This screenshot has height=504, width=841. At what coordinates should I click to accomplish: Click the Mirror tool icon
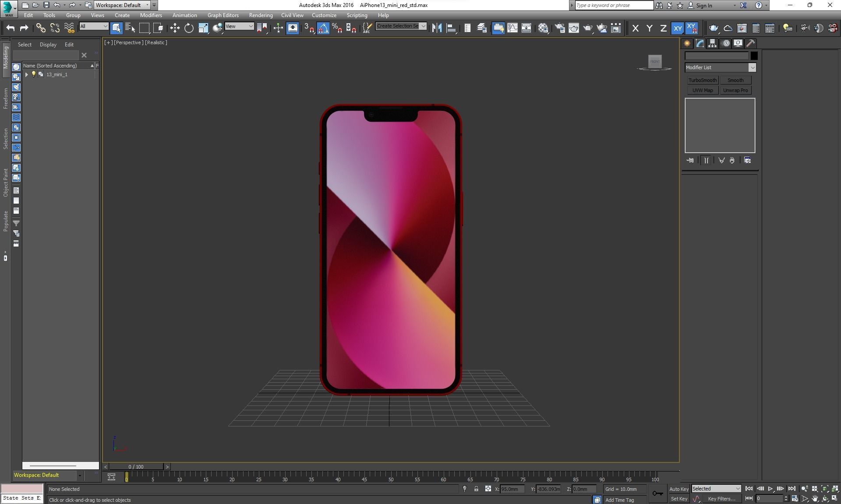point(437,28)
